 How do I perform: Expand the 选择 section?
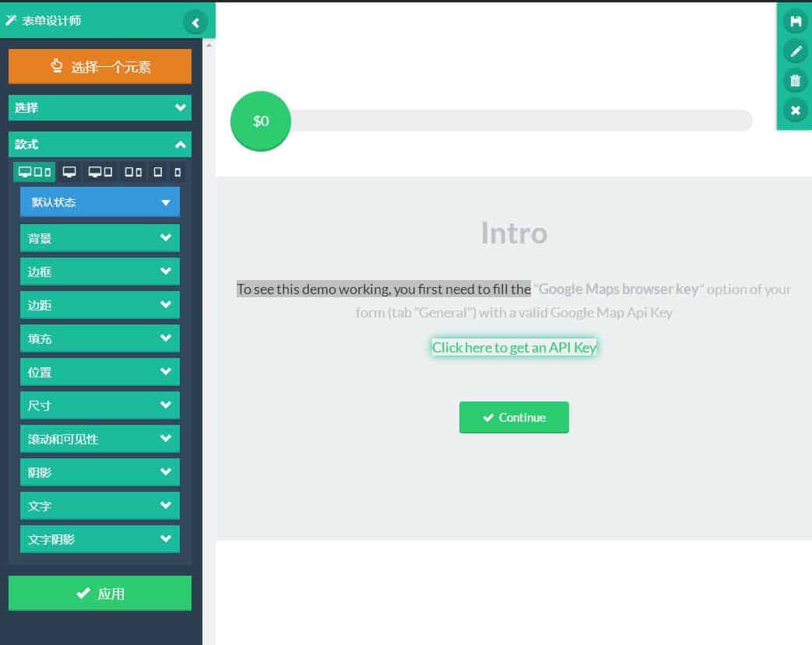click(x=100, y=107)
